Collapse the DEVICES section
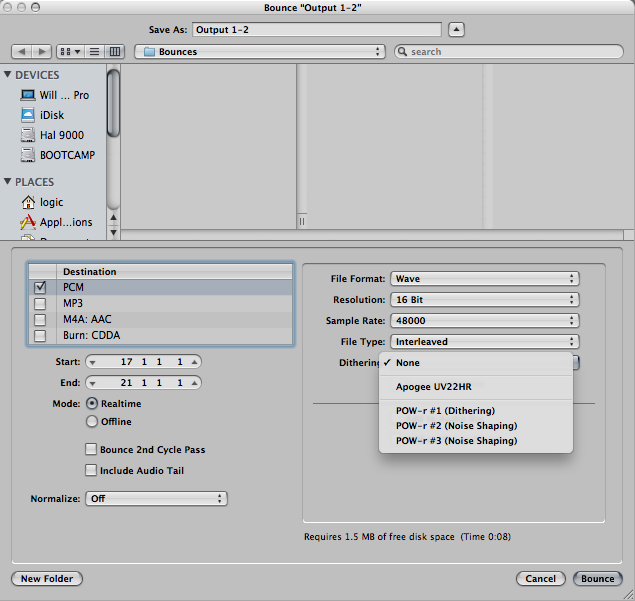635x601 pixels. 7,75
